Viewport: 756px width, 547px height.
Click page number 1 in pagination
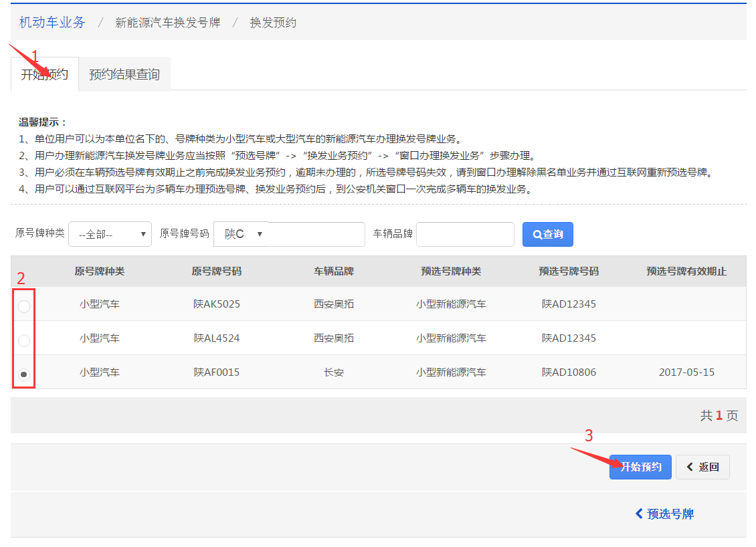(719, 415)
